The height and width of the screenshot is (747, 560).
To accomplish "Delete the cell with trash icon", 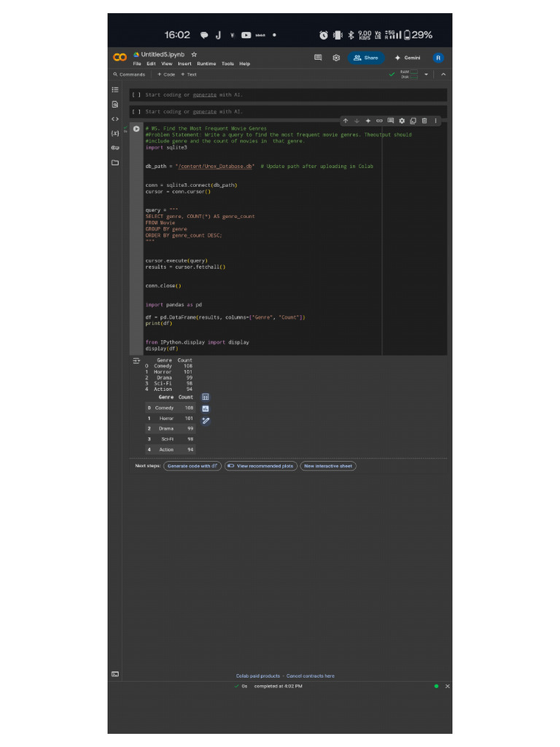I will tap(424, 121).
